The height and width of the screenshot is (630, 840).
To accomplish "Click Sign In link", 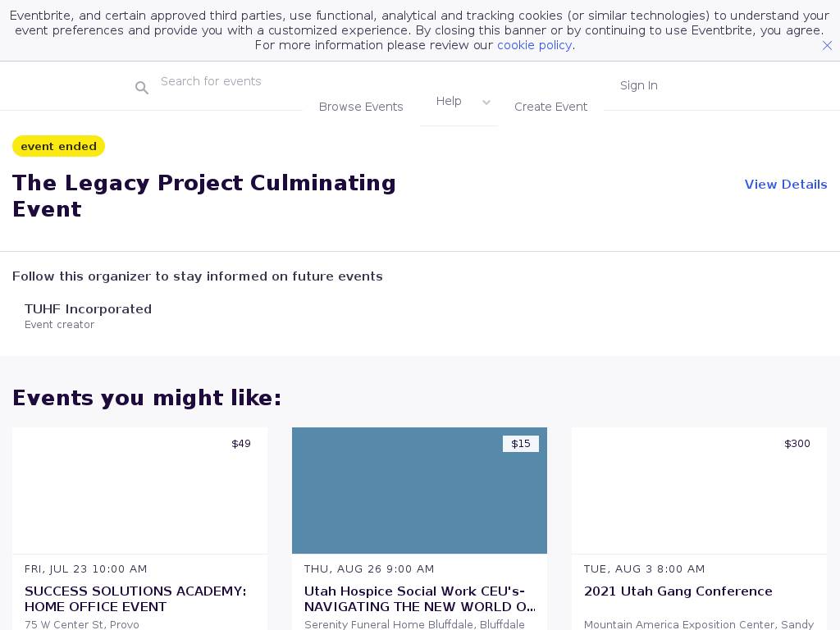I will [x=638, y=85].
